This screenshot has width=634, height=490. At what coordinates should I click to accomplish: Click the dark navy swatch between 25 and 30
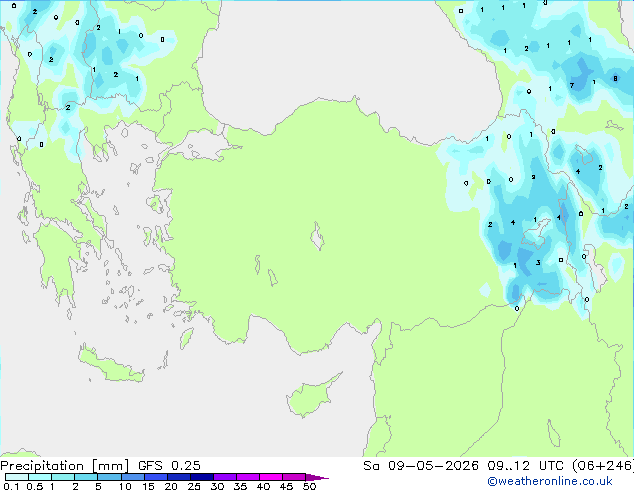(201, 477)
